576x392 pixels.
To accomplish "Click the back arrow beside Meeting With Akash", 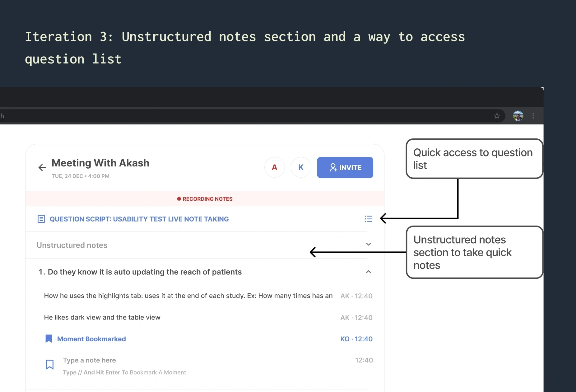I will [42, 168].
